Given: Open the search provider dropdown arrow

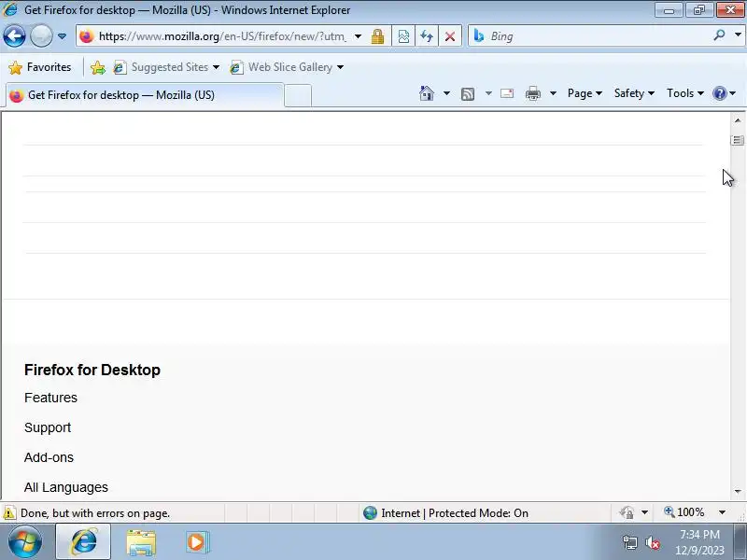Looking at the screenshot, I should tap(738, 35).
